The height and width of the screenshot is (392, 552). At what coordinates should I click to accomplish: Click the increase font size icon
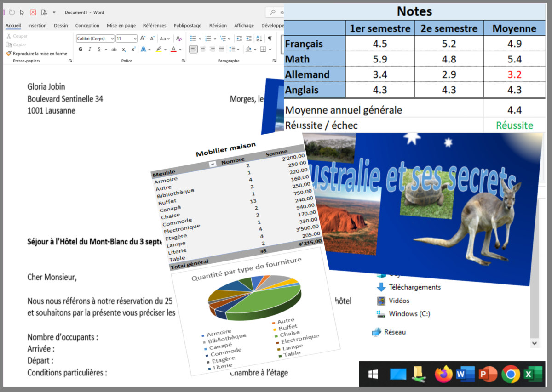coord(143,39)
